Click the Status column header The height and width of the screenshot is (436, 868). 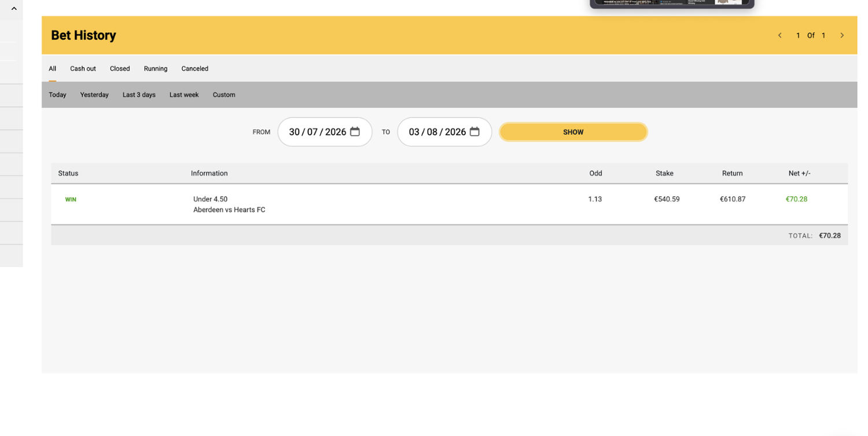[x=68, y=173]
